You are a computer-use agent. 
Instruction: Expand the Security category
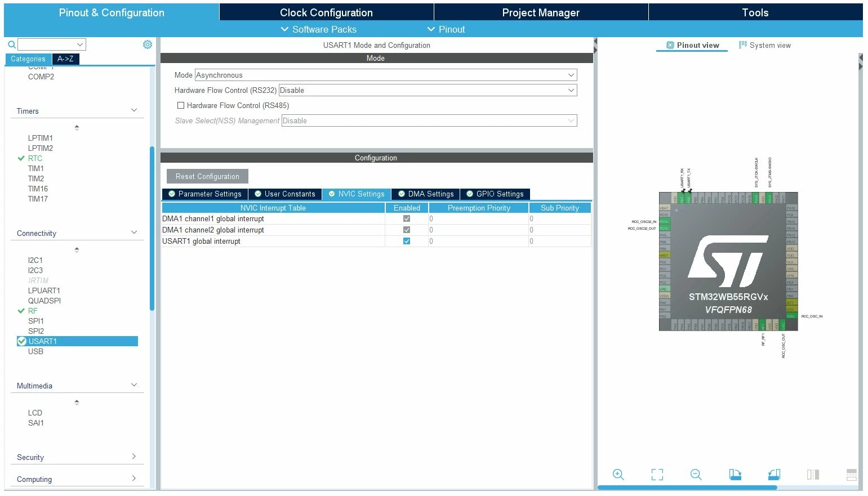[x=134, y=457]
